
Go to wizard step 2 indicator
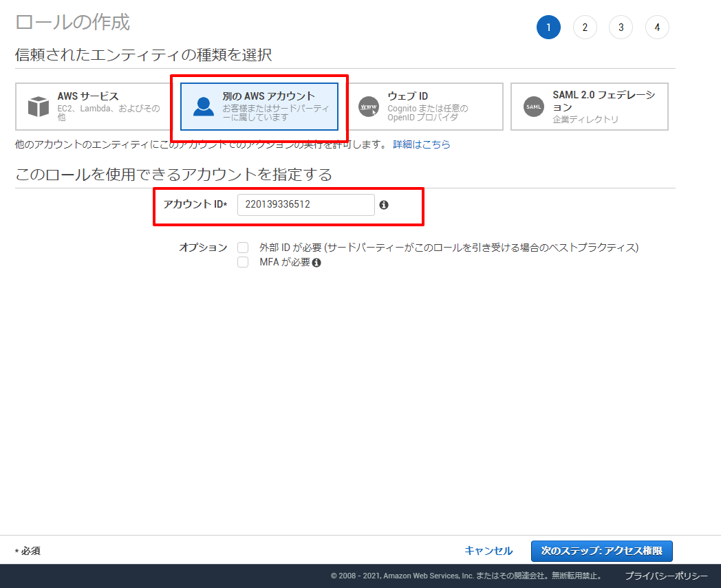585,27
